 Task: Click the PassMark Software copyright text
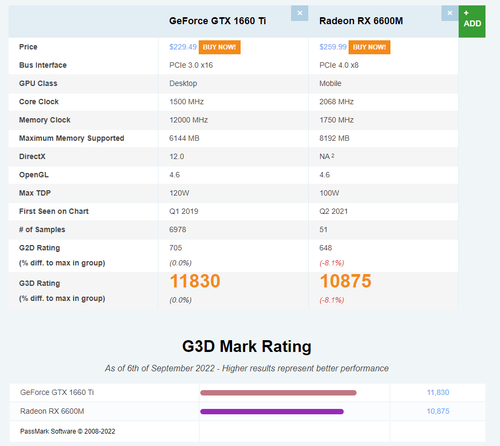pos(68,431)
